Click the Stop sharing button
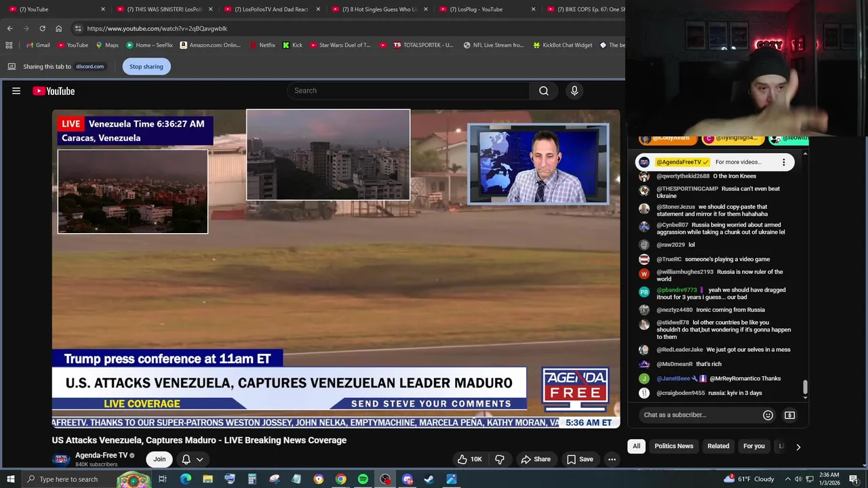The width and height of the screenshot is (868, 488). click(x=146, y=66)
